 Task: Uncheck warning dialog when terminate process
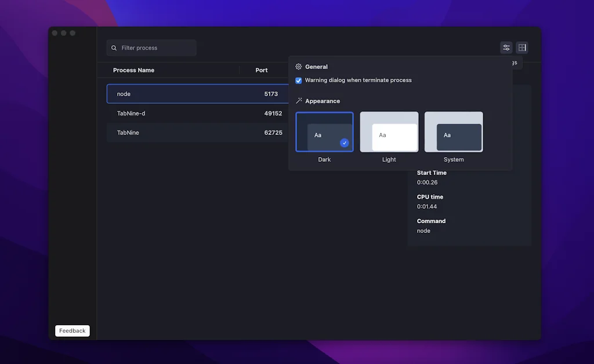tap(299, 81)
